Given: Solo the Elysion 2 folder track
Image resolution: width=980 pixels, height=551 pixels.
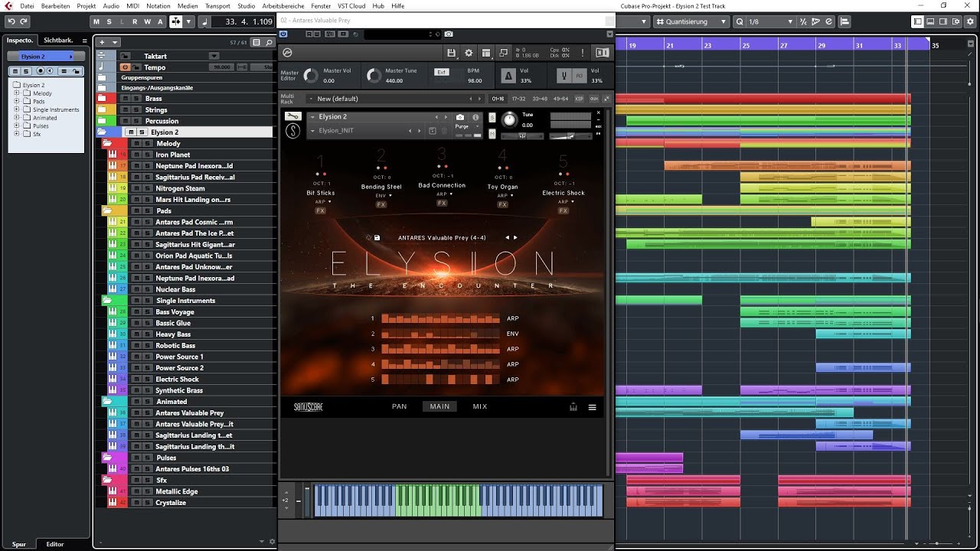Looking at the screenshot, I should point(142,132).
